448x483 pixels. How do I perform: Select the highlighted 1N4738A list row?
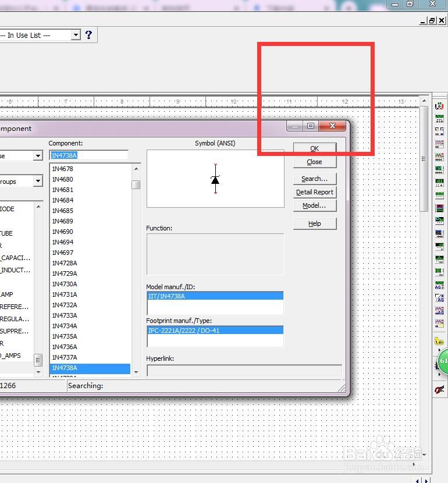[90, 368]
